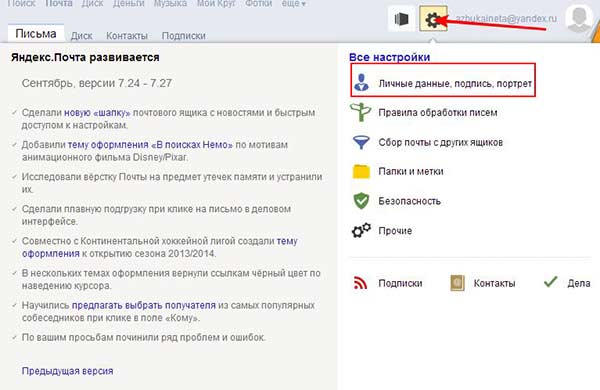
Task: Click Деньги in top service bar
Action: pos(128,3)
